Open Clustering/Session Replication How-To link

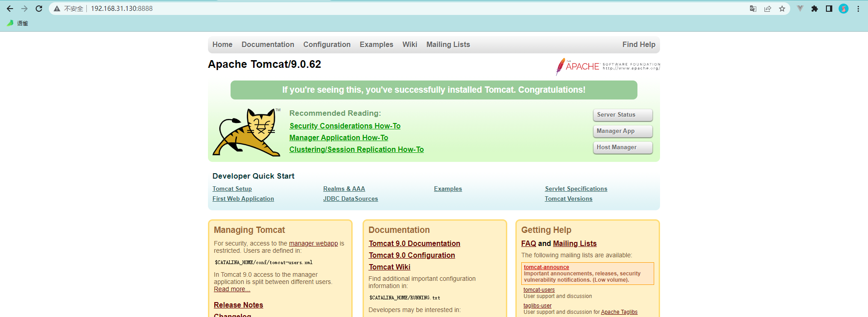[357, 149]
